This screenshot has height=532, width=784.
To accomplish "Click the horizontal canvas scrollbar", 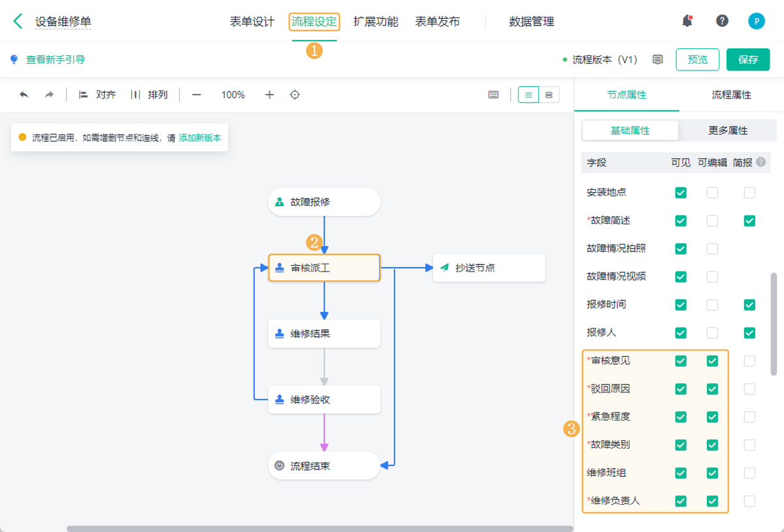I will [x=320, y=529].
